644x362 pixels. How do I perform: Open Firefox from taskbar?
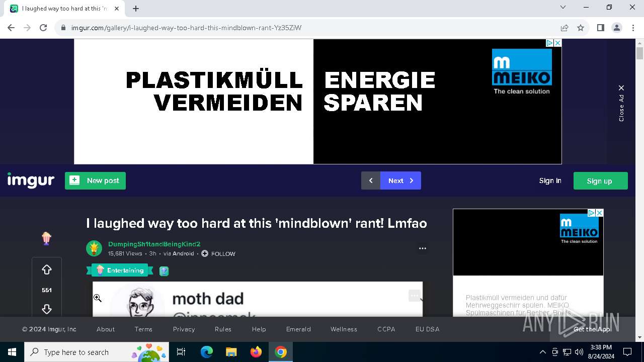(256, 352)
